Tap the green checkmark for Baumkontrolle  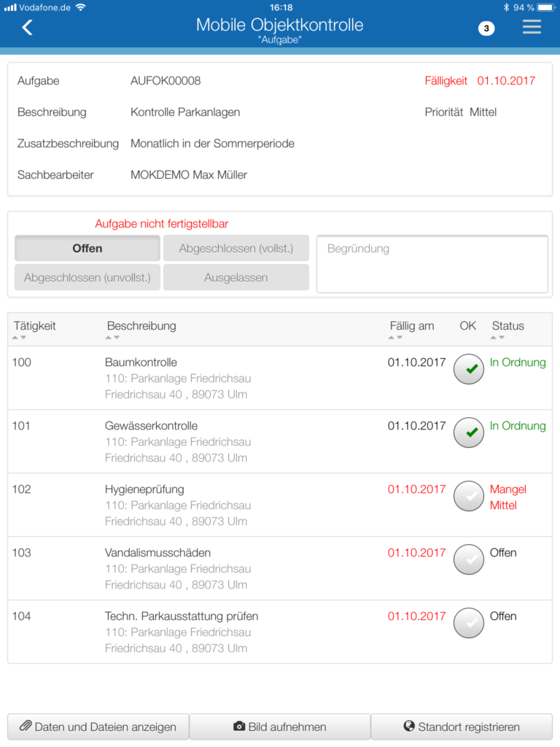[469, 369]
